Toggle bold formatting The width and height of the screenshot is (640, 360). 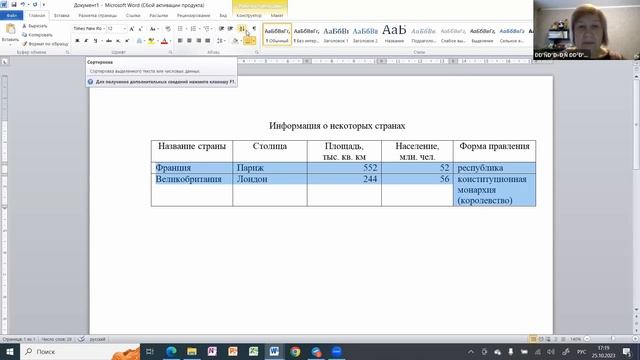tap(77, 40)
